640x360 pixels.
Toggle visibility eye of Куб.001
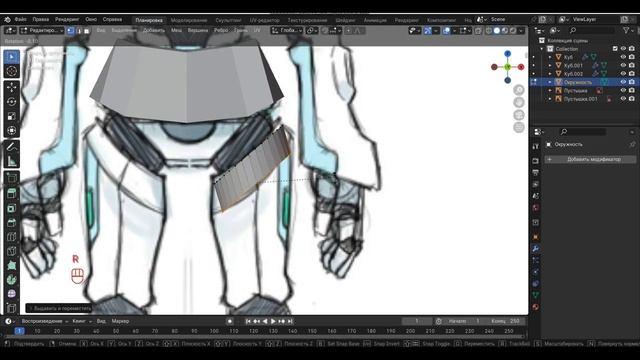point(623,65)
